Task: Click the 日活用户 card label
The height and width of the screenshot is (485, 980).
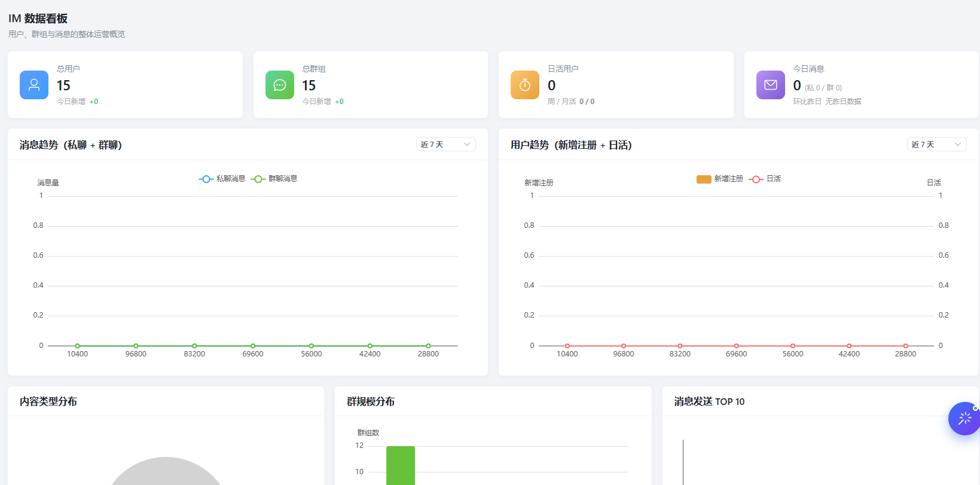Action: [x=563, y=69]
